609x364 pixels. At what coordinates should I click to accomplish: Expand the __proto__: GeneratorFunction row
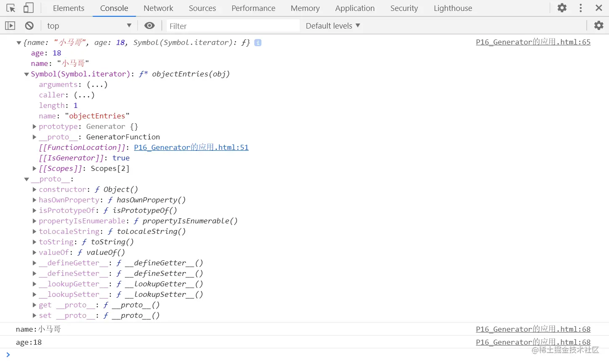pyautogui.click(x=34, y=137)
